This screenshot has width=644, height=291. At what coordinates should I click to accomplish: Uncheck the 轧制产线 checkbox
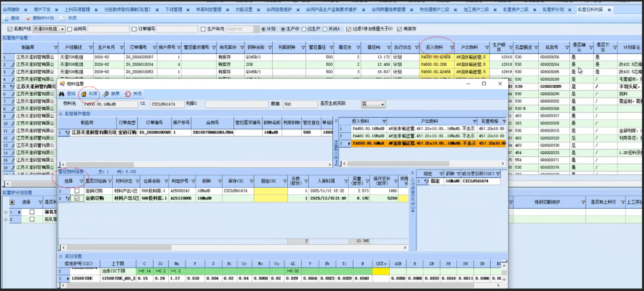[x=10, y=29]
